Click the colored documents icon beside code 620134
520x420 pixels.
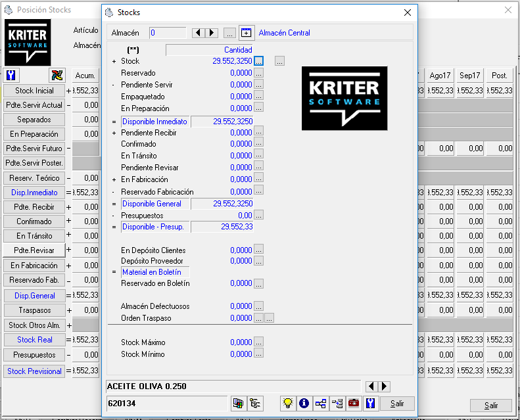point(238,404)
